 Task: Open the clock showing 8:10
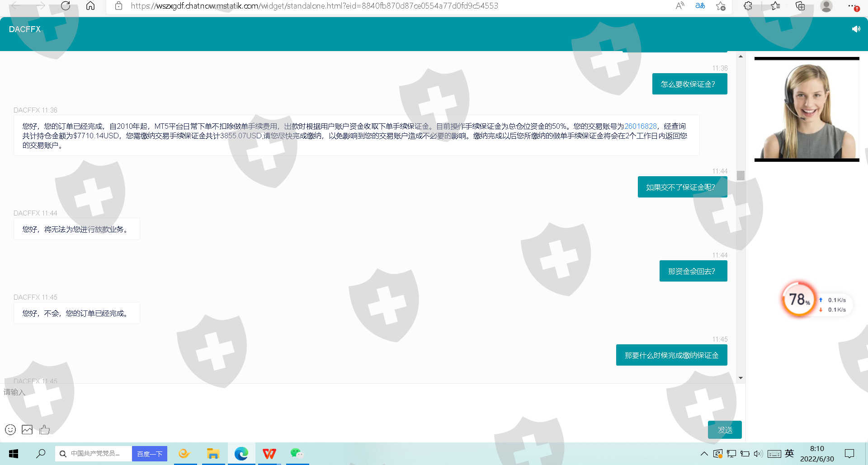tap(817, 454)
